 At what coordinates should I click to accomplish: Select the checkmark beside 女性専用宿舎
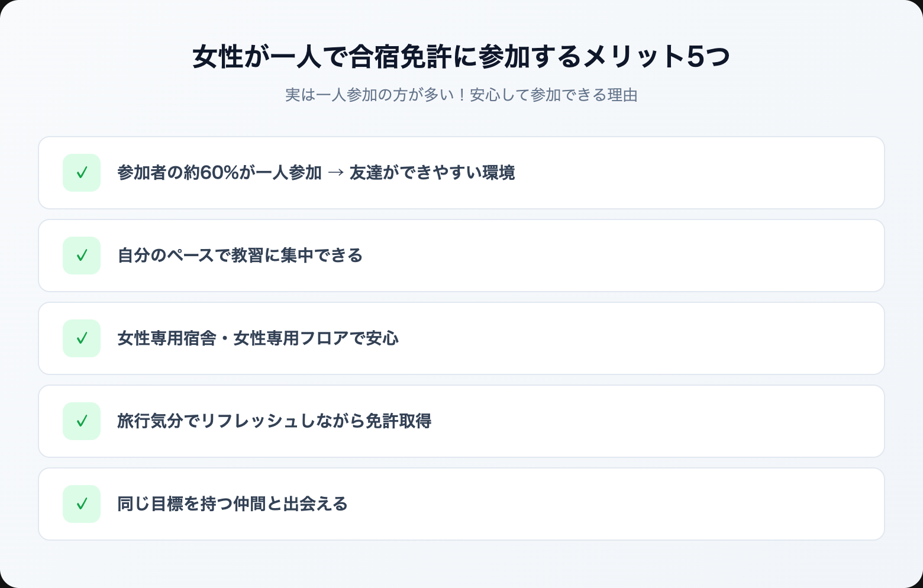[82, 338]
